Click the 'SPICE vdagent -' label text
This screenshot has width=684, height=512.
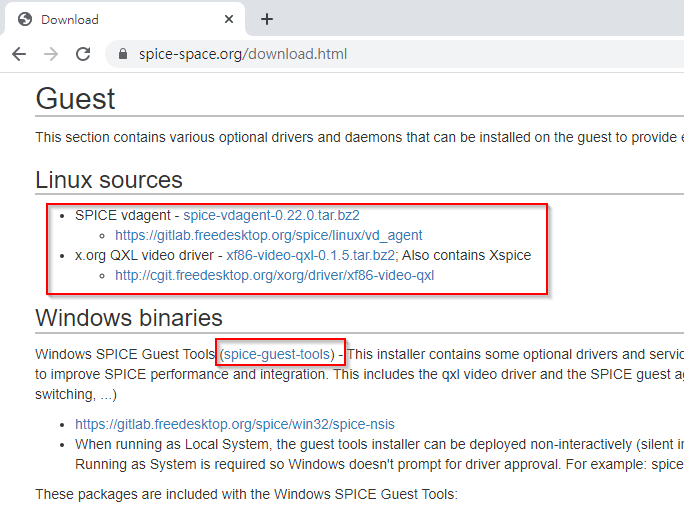(x=127, y=215)
